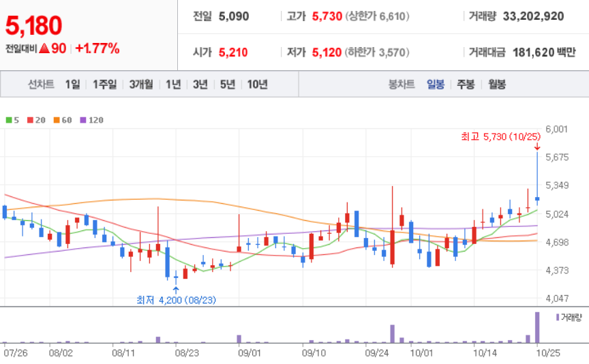Image resolution: width=589 pixels, height=364 pixels.
Task: Click the 거래대금 value 181,620 백만
Action: click(544, 52)
